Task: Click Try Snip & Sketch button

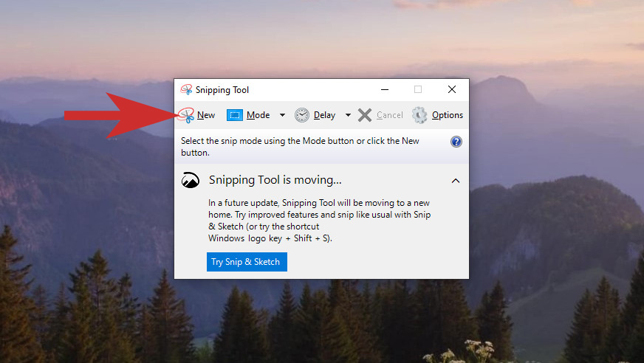Action: pyautogui.click(x=247, y=262)
